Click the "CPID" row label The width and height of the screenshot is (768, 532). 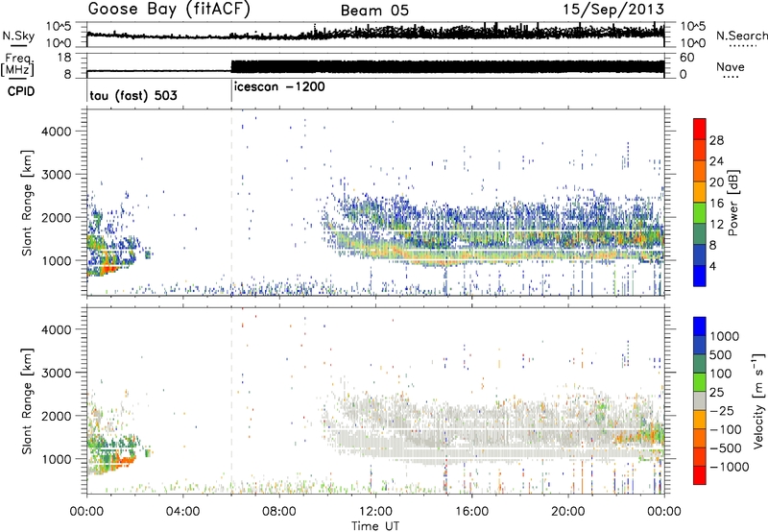pyautogui.click(x=21, y=91)
